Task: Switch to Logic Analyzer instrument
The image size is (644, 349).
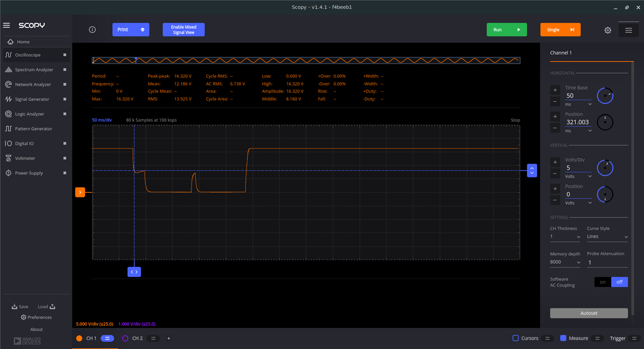Action: 36,114
